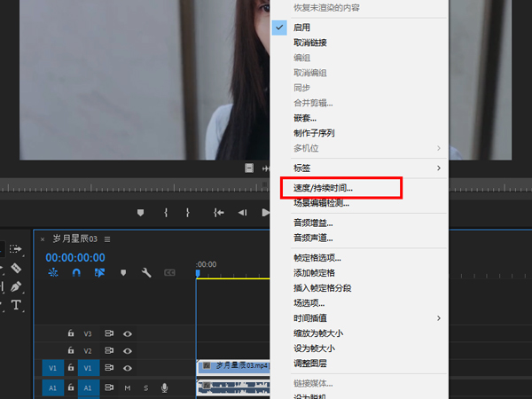Click the Add Marker icon in timeline

[x=123, y=273]
